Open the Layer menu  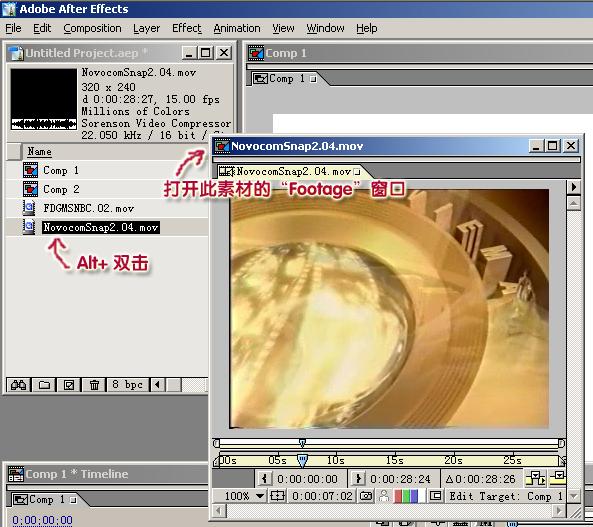click(x=146, y=28)
